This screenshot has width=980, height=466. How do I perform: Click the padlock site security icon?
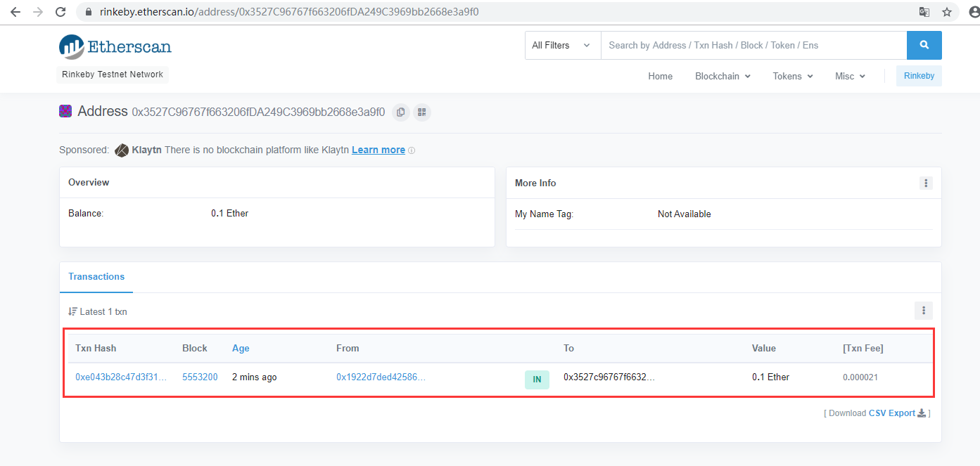tap(88, 12)
